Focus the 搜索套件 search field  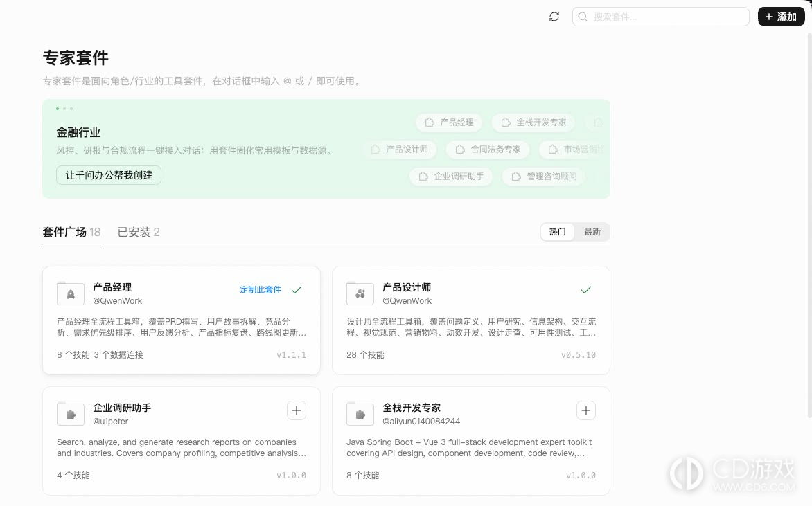(660, 17)
